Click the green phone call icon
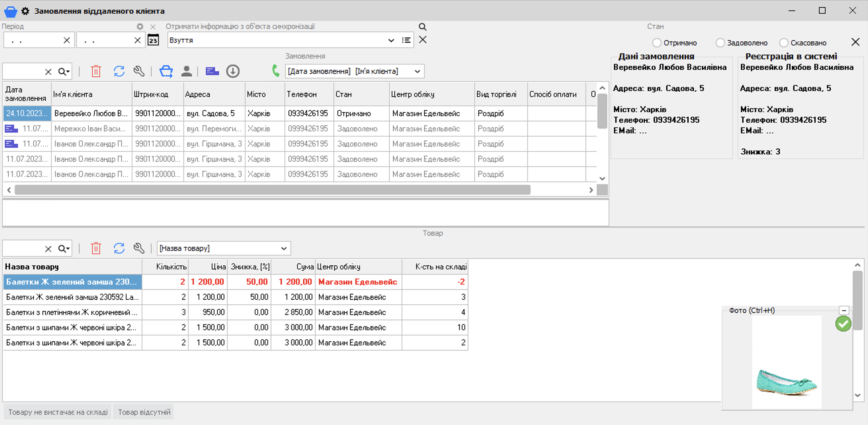 click(276, 71)
